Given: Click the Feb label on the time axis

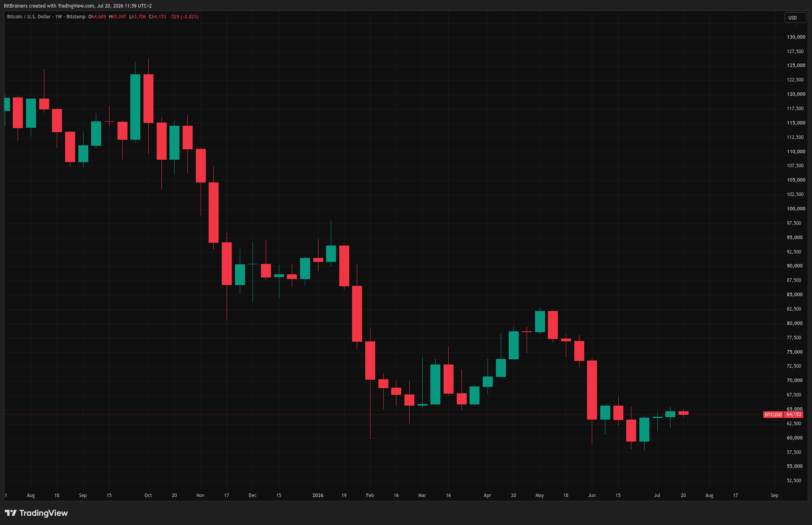Looking at the screenshot, I should [370, 495].
